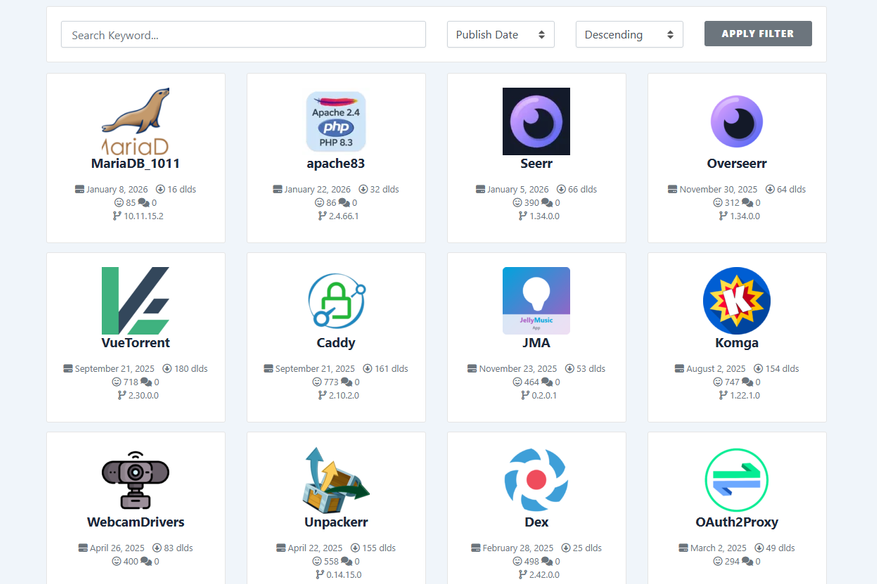Click VueTorrent version 2.30.0.0 text

pos(143,395)
